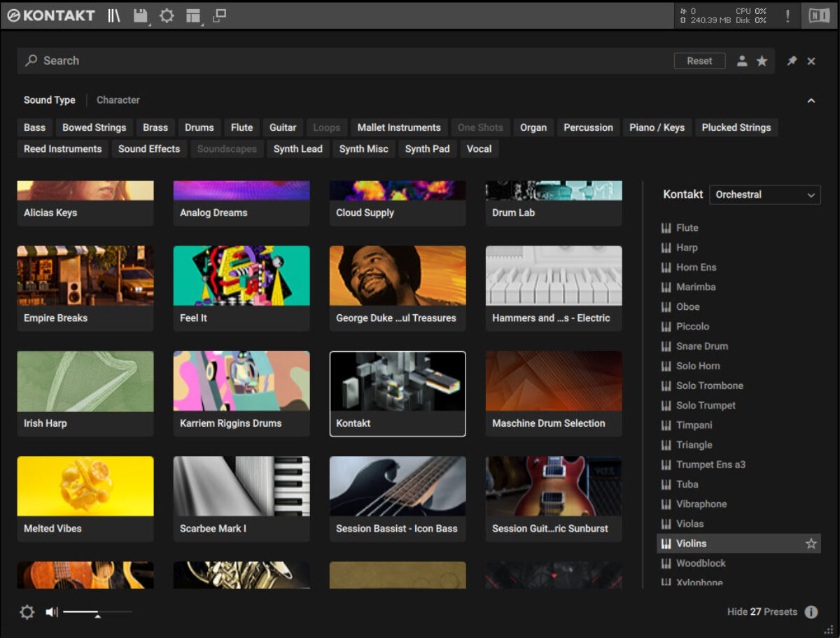Pin the browser with the pin icon
This screenshot has height=638, width=840.
[x=792, y=61]
